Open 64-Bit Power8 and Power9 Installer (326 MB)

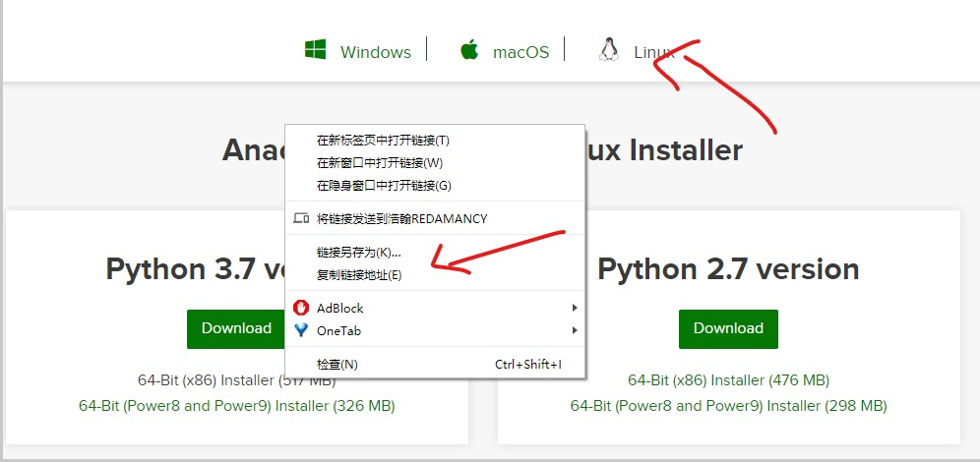pos(237,406)
